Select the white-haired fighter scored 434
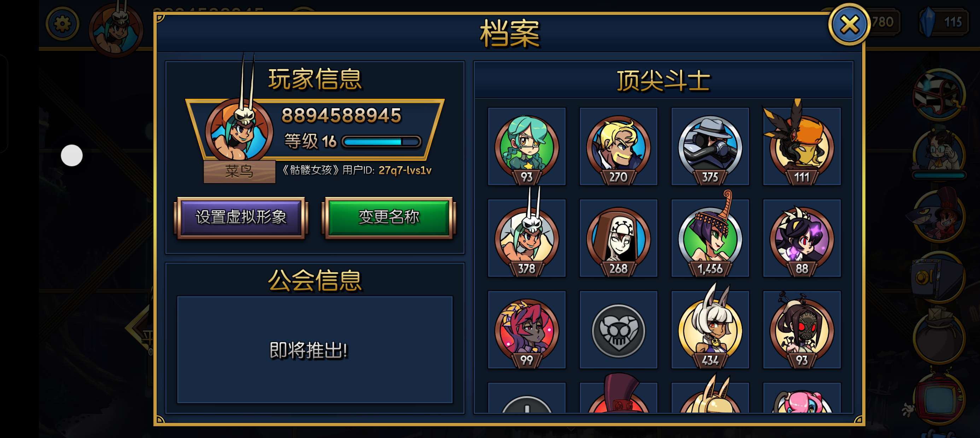The image size is (980, 438). [710, 330]
